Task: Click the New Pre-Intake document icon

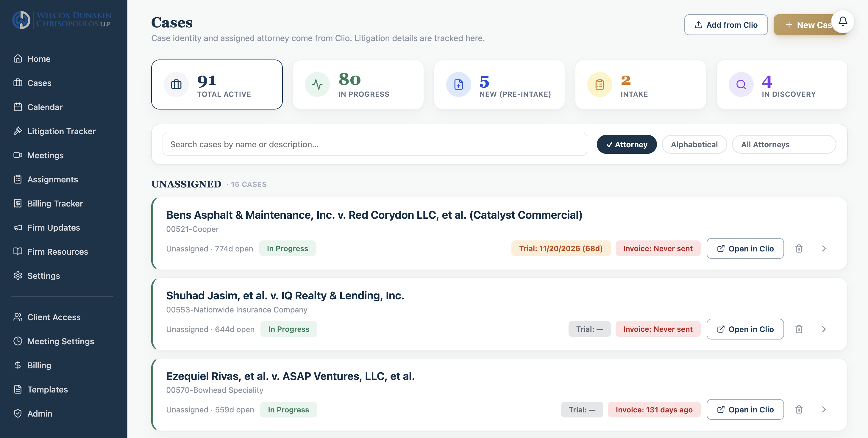Action: (x=458, y=84)
